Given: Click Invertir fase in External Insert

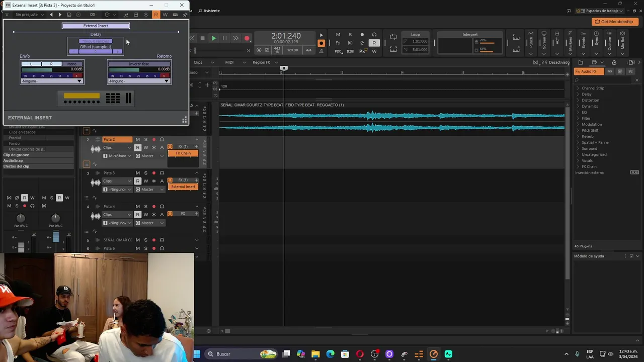Looking at the screenshot, I should coord(139,64).
